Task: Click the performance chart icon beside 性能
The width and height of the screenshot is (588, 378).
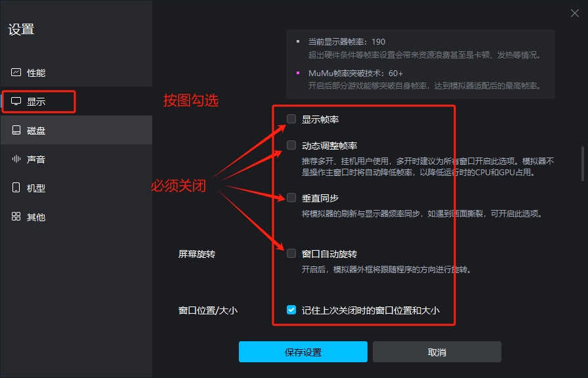Action: click(x=16, y=73)
